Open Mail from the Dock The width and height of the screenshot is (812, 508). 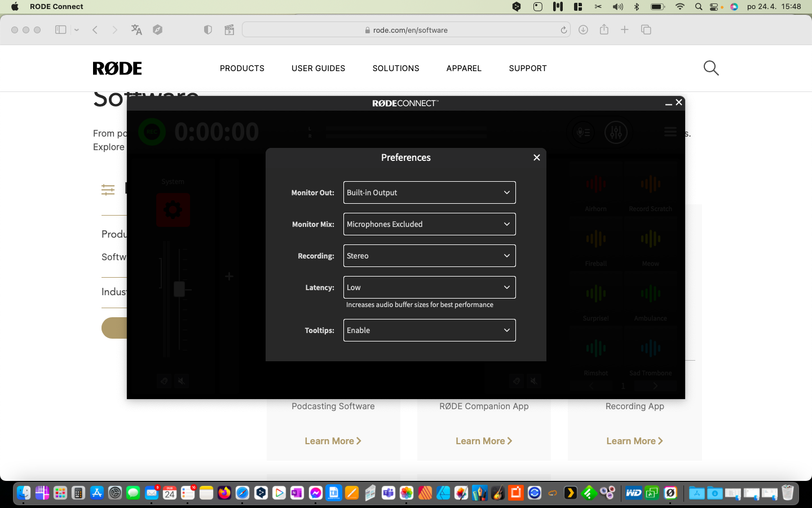(x=152, y=493)
